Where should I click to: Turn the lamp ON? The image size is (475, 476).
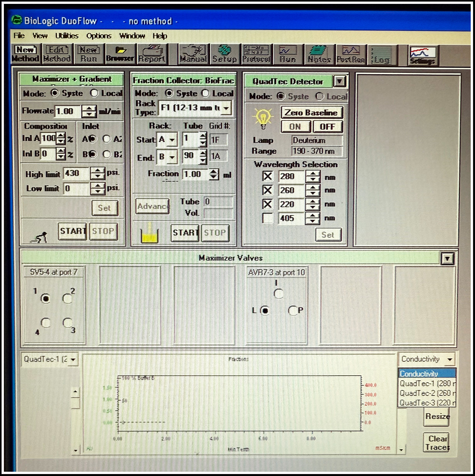(295, 127)
